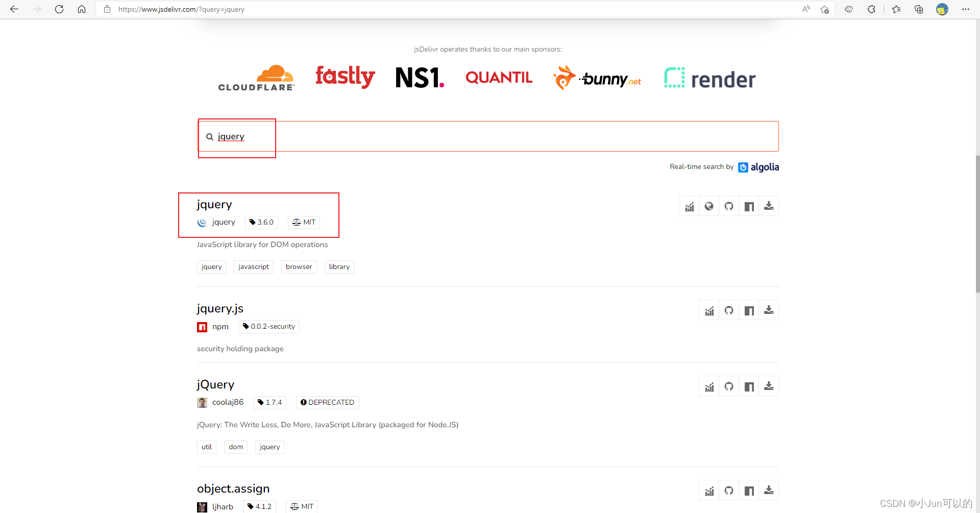The height and width of the screenshot is (513, 980).
Task: Open npm icon for jquery.js package
Action: click(x=749, y=310)
